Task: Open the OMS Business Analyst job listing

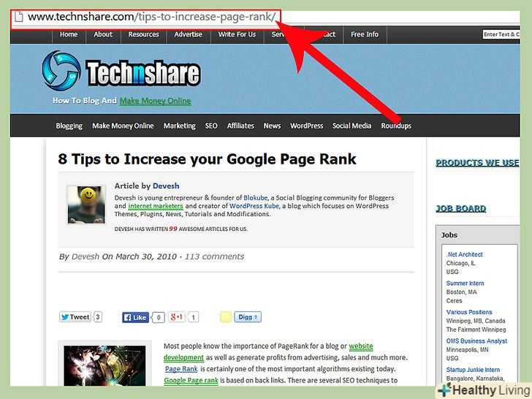Action: coord(476,341)
